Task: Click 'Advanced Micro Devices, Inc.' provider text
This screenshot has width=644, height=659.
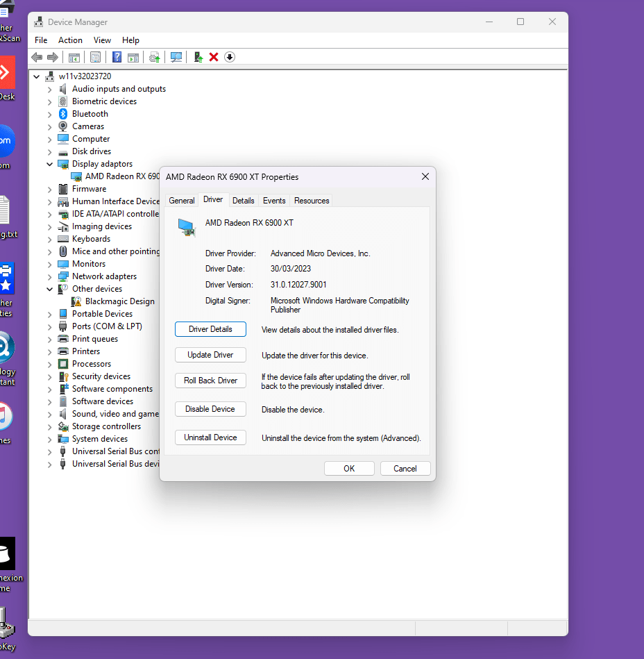Action: tap(320, 253)
